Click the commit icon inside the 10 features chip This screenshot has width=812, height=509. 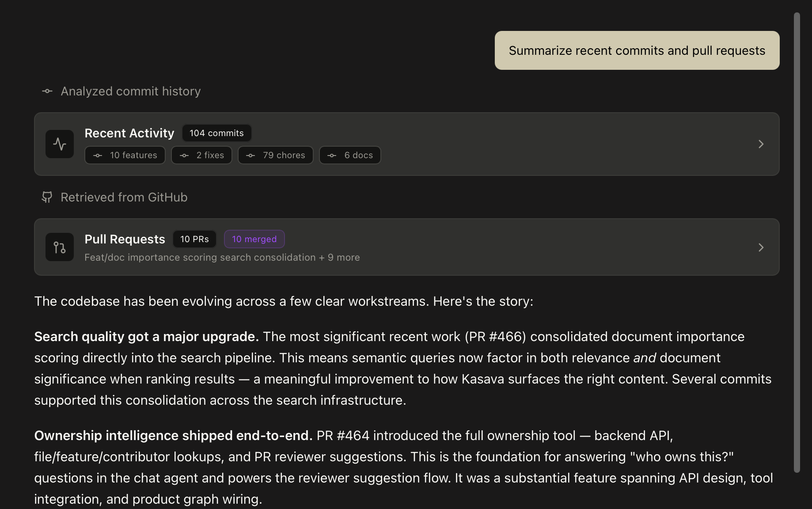pos(98,155)
